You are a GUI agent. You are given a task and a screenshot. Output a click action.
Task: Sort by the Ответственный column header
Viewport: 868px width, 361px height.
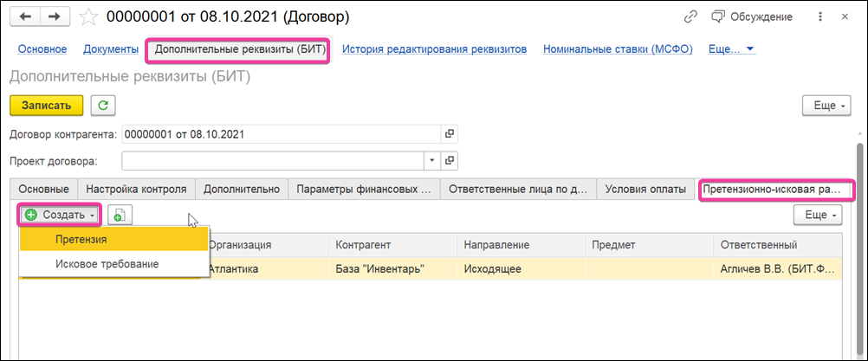pyautogui.click(x=778, y=244)
